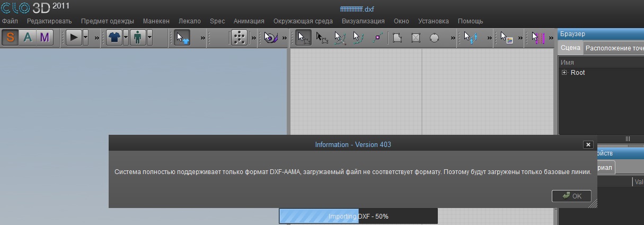Close the Information - Version 403 dialog
Screen dimensions: 644x225
(x=588, y=144)
